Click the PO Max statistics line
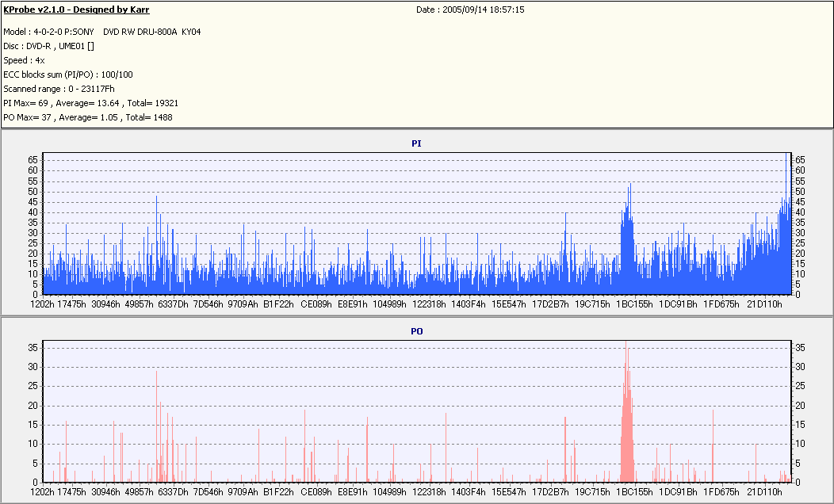Viewport: 834px width, 504px height. tap(88, 117)
